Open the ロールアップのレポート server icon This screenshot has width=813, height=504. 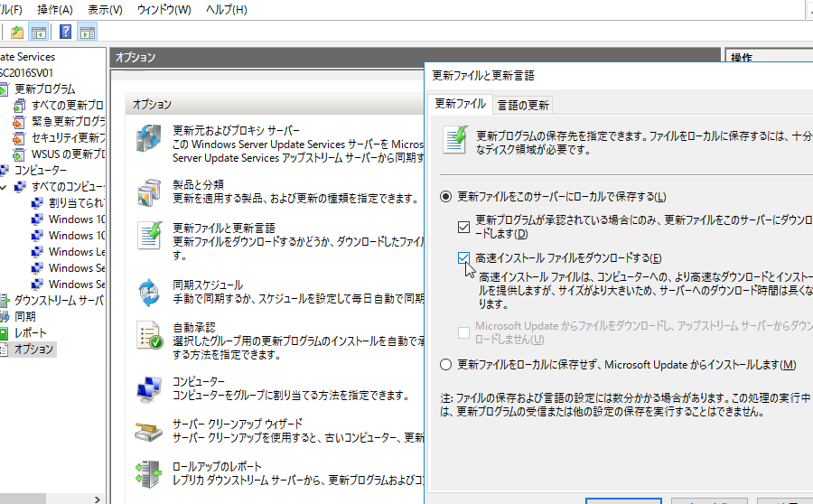point(148,472)
